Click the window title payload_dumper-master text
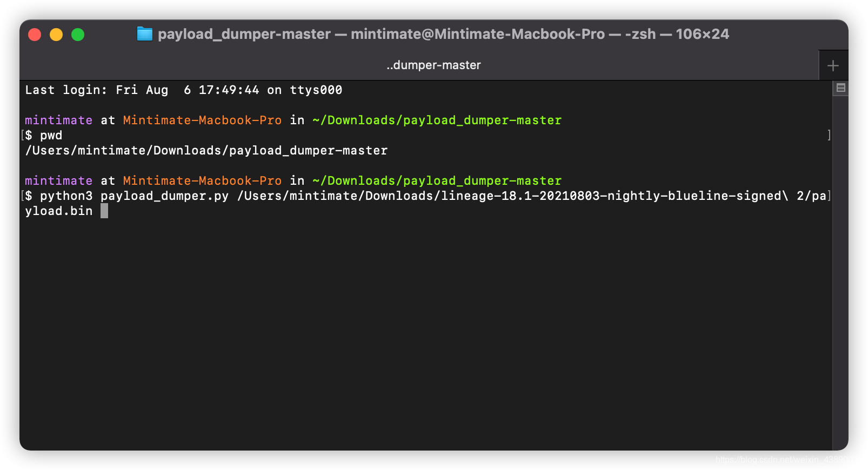Viewport: 868px width, 470px height. pos(244,34)
